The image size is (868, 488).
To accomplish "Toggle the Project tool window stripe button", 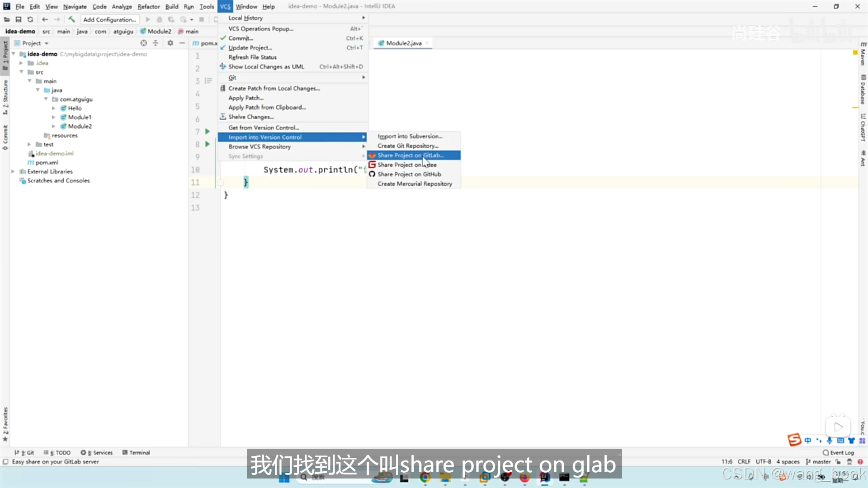I will tap(5, 55).
